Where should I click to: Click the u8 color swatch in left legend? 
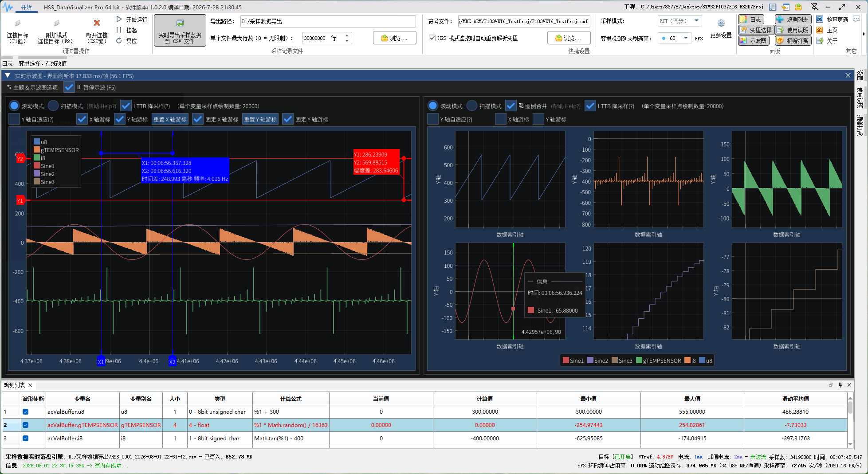(x=37, y=142)
